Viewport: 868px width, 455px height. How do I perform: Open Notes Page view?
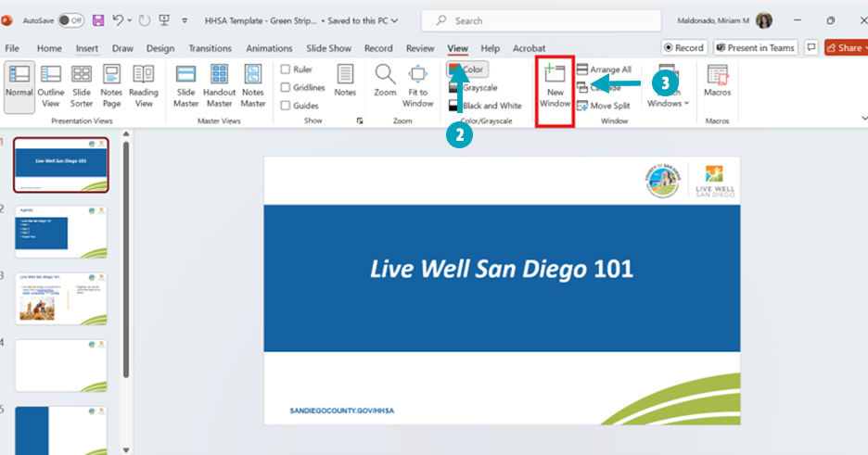(x=111, y=87)
